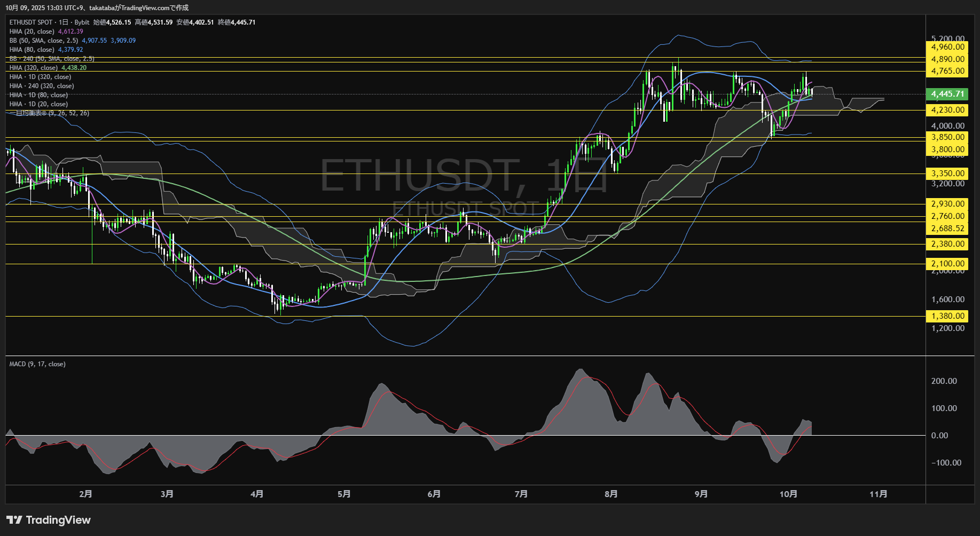Click the green current price tag 4,445.71
The image size is (980, 536).
pos(947,94)
